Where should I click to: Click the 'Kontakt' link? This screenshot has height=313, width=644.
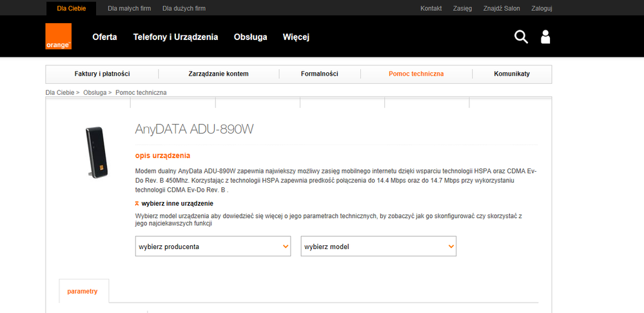click(x=431, y=8)
